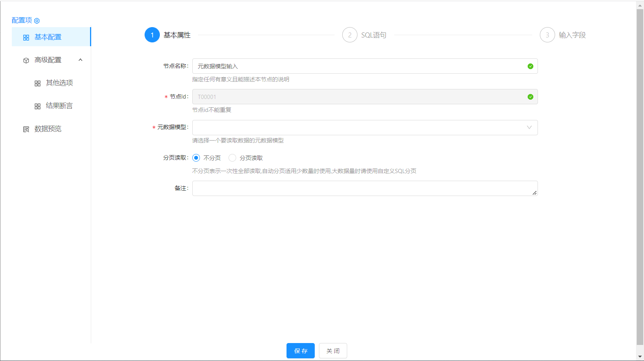Click the target icon beside 配置项
644x361 pixels.
click(37, 21)
